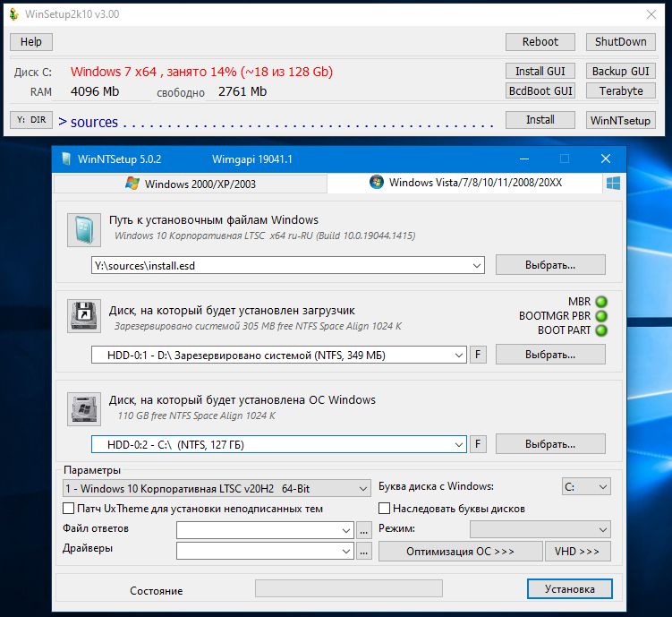Click Help in WinSetup2k10 window
Image resolution: width=672 pixels, height=617 pixels.
pos(31,42)
